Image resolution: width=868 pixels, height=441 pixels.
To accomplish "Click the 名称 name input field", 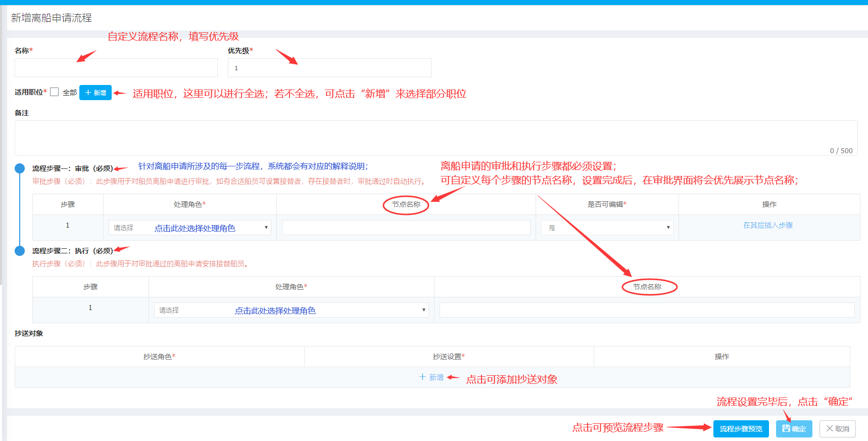I will click(x=116, y=68).
